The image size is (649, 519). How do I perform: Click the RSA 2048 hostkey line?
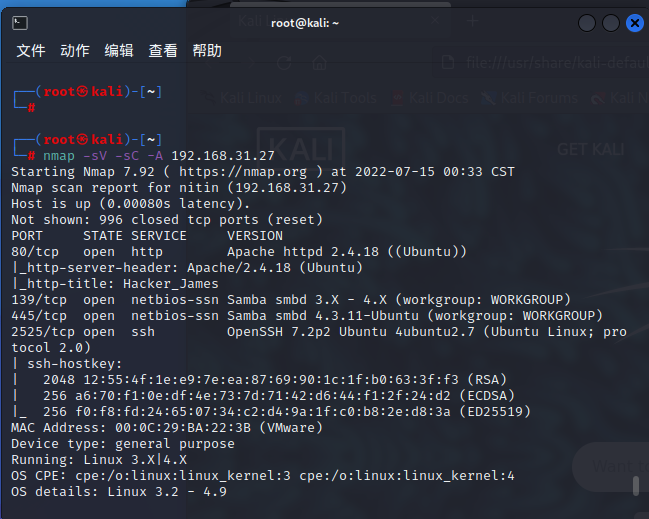click(x=259, y=380)
